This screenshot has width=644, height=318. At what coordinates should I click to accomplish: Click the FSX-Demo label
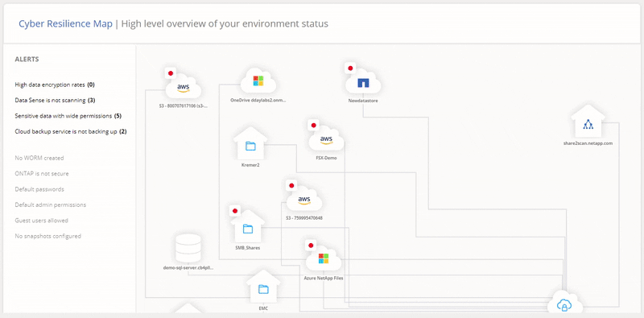[x=327, y=157]
